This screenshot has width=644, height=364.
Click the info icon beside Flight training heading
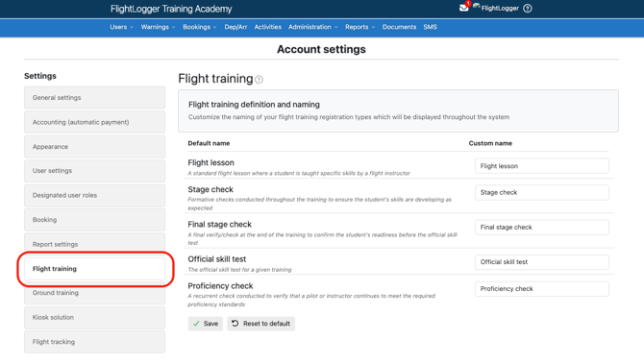[x=259, y=80]
